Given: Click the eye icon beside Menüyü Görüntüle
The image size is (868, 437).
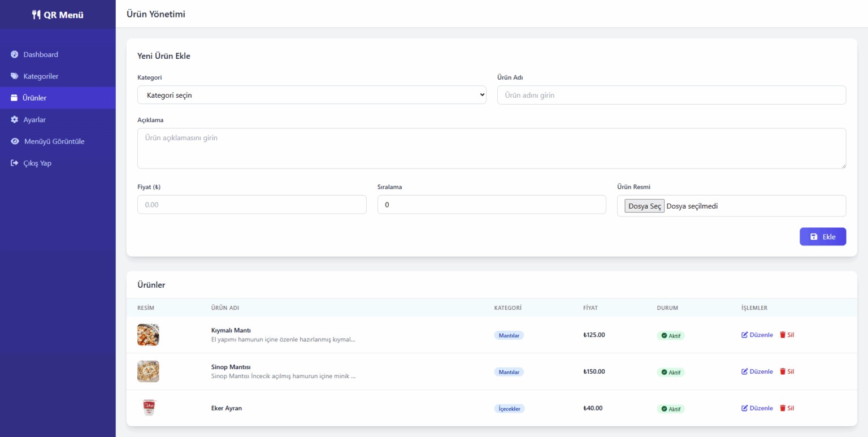Looking at the screenshot, I should point(15,141).
